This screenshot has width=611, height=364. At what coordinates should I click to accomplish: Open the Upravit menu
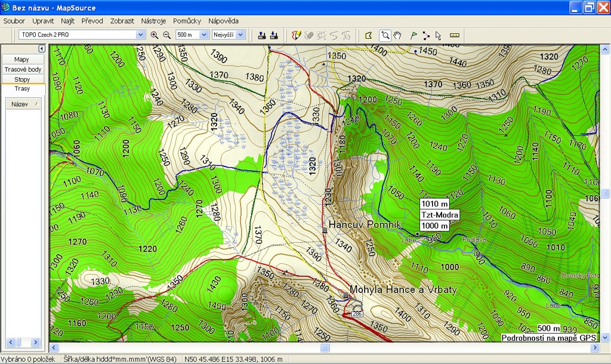click(43, 21)
